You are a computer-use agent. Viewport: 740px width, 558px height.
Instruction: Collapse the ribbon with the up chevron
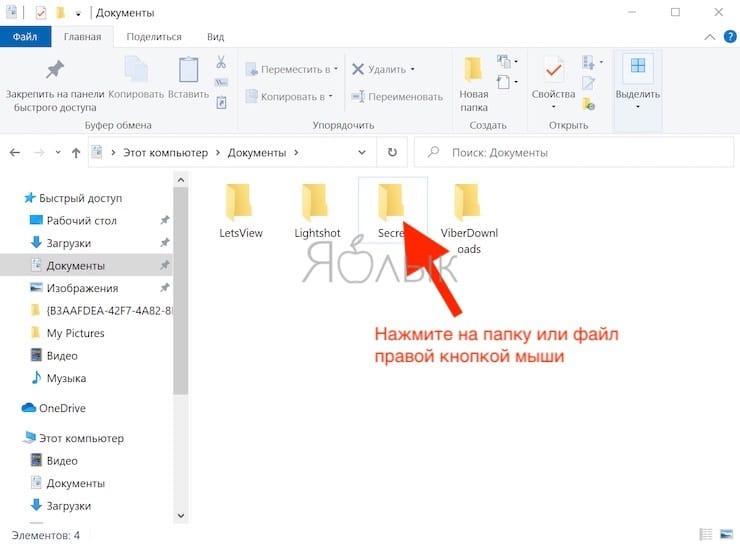coord(709,37)
